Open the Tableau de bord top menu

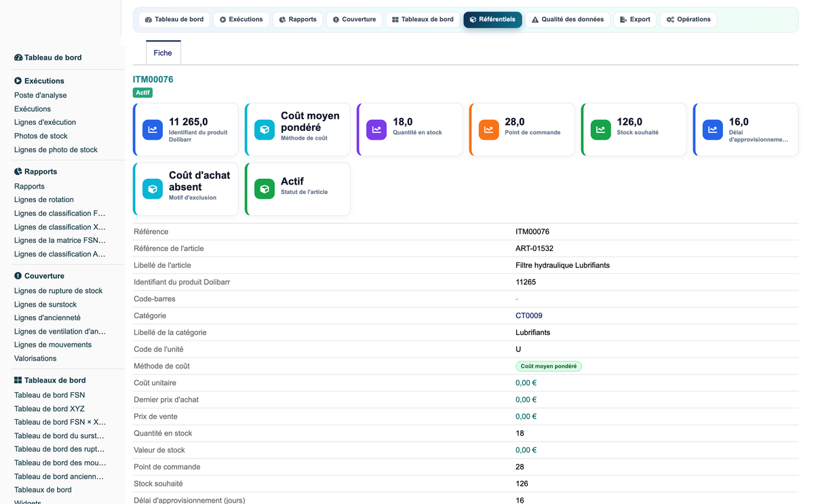click(x=174, y=20)
